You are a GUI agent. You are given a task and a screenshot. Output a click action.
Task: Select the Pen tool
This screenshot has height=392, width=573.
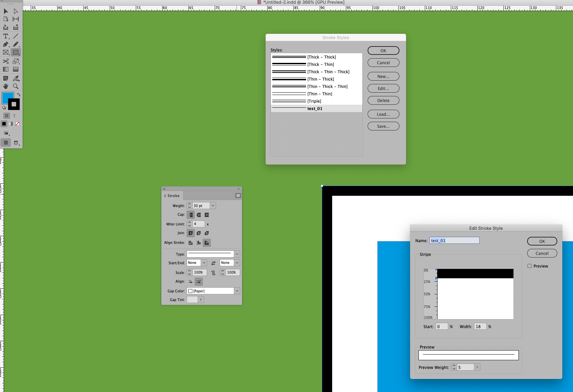5,44
